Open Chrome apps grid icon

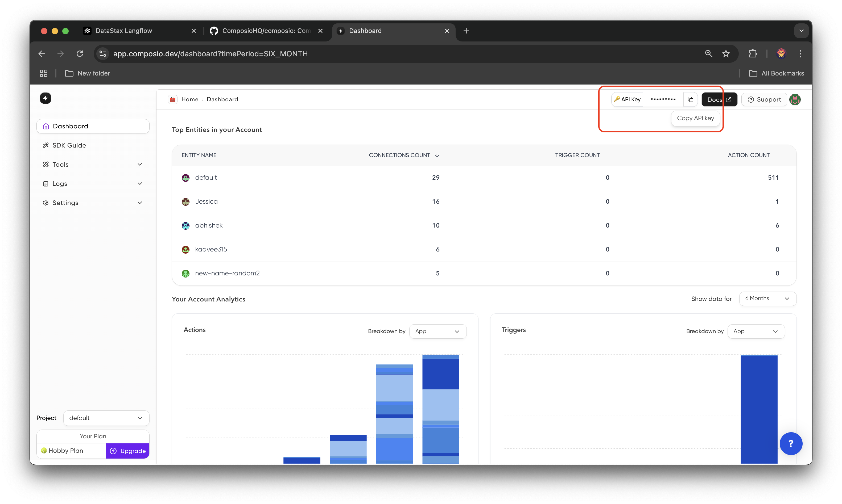44,73
